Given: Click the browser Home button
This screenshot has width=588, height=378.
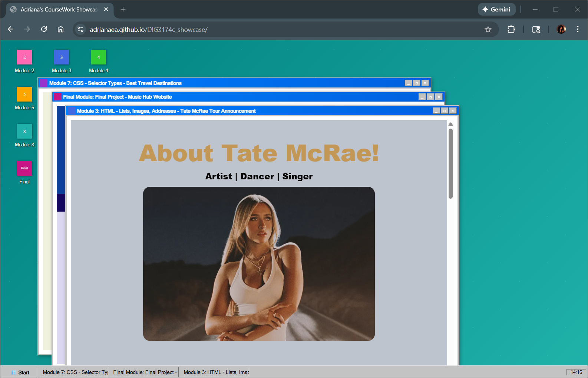Looking at the screenshot, I should [60, 29].
